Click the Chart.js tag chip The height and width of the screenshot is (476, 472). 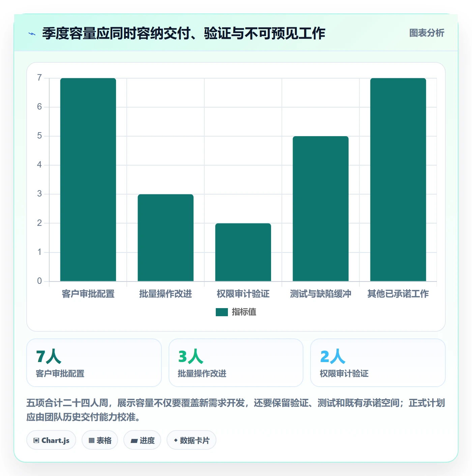tap(51, 440)
